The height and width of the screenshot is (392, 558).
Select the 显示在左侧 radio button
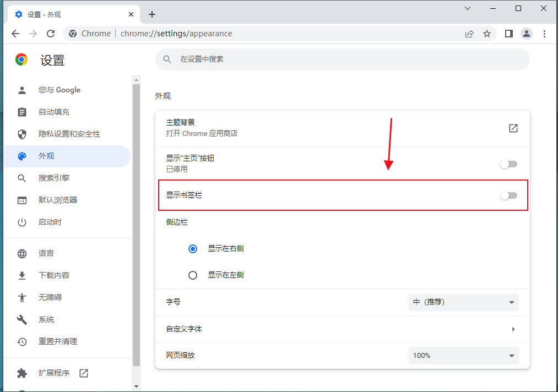tap(193, 275)
